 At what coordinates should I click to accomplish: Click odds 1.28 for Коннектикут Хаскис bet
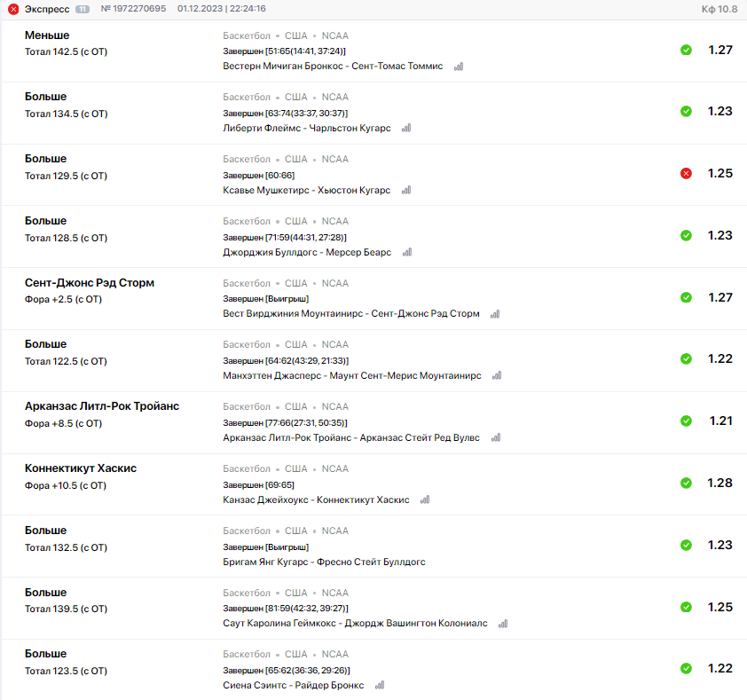[x=719, y=483]
